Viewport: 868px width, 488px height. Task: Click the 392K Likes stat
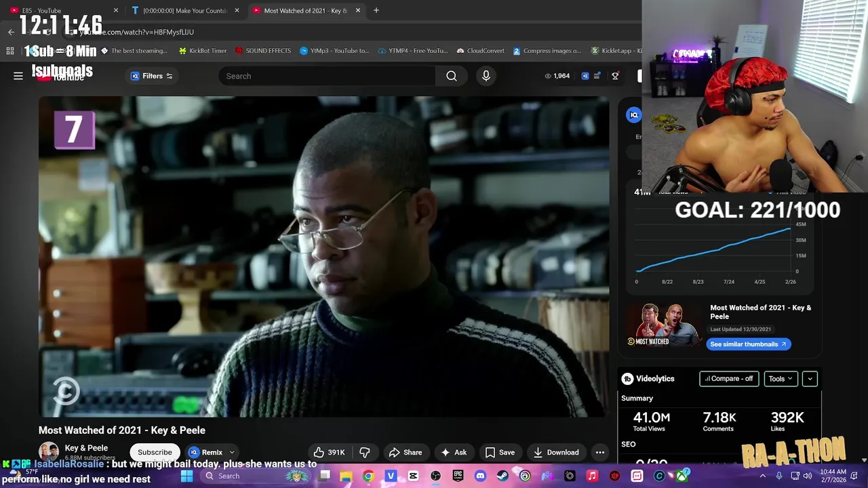pyautogui.click(x=787, y=421)
